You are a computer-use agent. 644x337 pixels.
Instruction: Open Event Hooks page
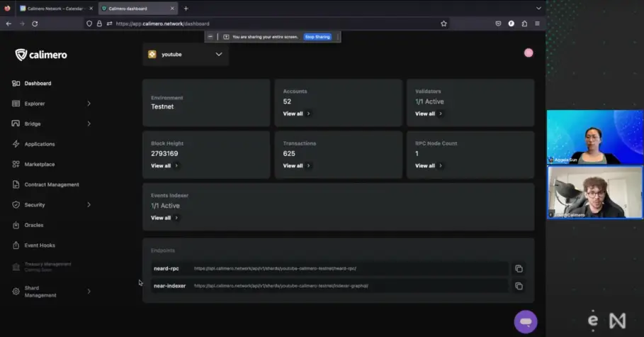[40, 245]
